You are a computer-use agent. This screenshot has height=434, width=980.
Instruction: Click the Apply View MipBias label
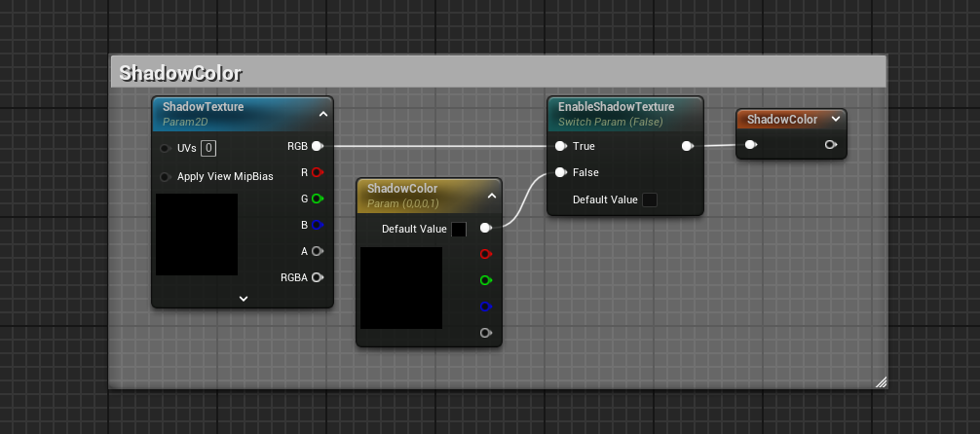pyautogui.click(x=225, y=177)
